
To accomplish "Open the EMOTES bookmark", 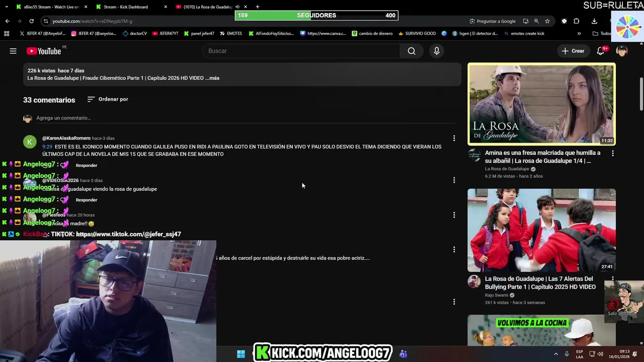I will coord(231,34).
